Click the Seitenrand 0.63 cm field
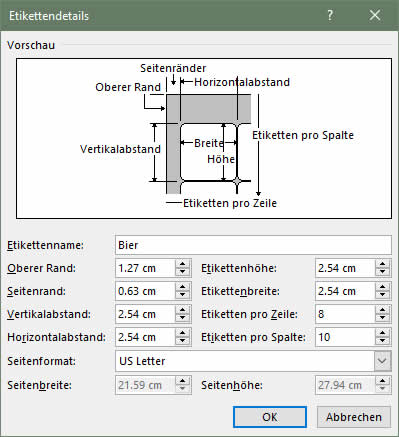 click(145, 291)
